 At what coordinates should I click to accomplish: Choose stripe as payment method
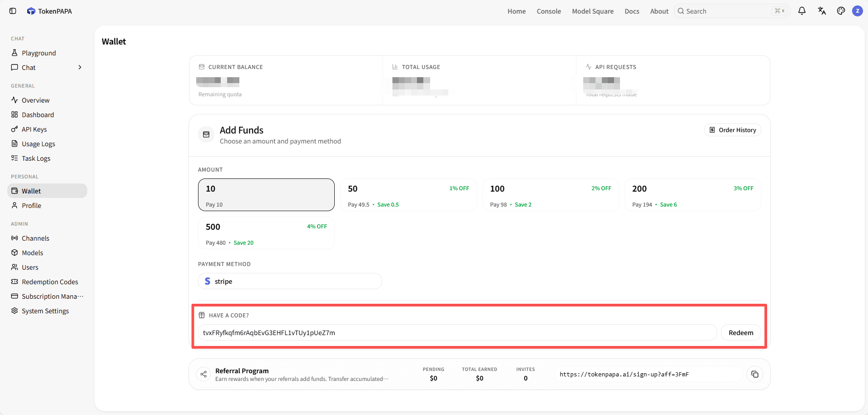(x=290, y=281)
